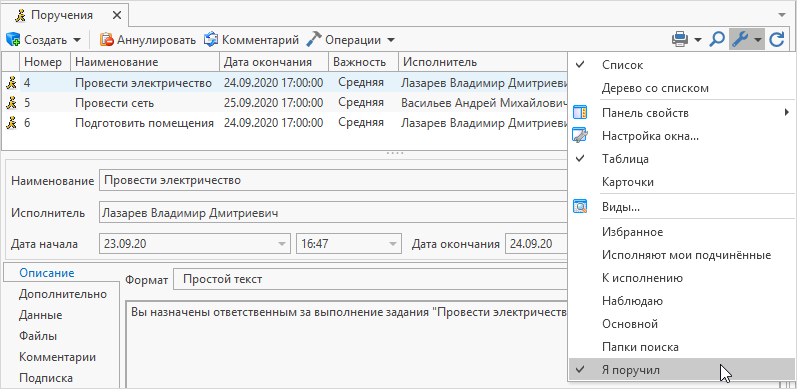Uncheck the Я поручил filter
Image resolution: width=797 pixels, height=389 pixels.
pos(680,370)
